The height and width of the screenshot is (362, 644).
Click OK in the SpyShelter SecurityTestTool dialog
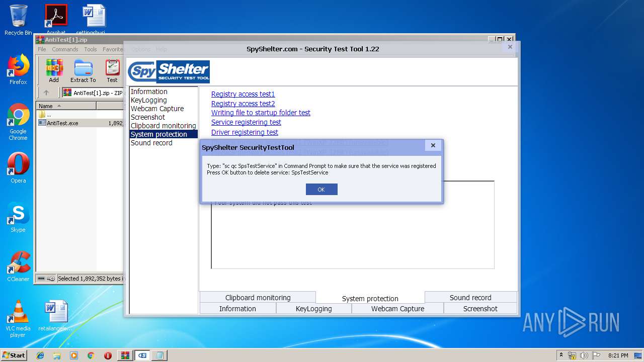coord(321,189)
